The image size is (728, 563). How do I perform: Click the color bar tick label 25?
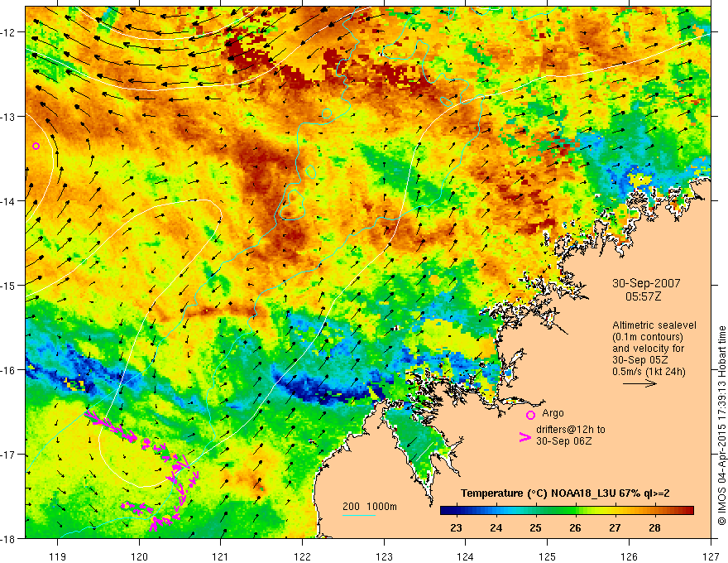click(535, 528)
